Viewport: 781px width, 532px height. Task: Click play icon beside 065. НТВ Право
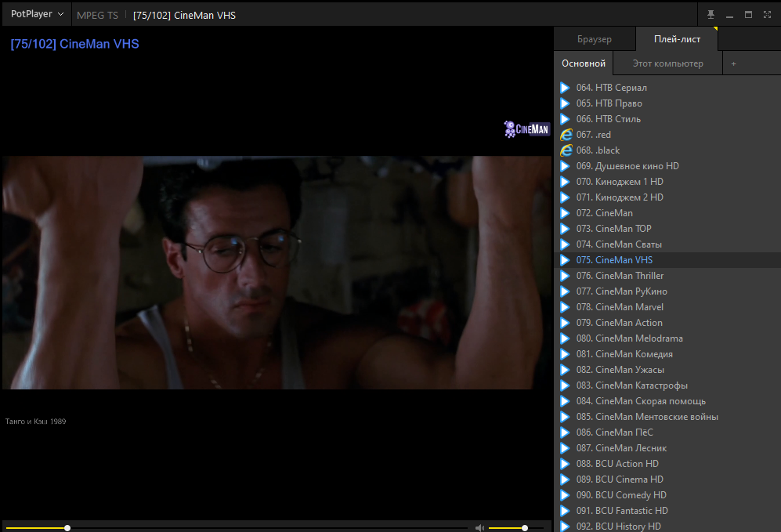pyautogui.click(x=565, y=103)
